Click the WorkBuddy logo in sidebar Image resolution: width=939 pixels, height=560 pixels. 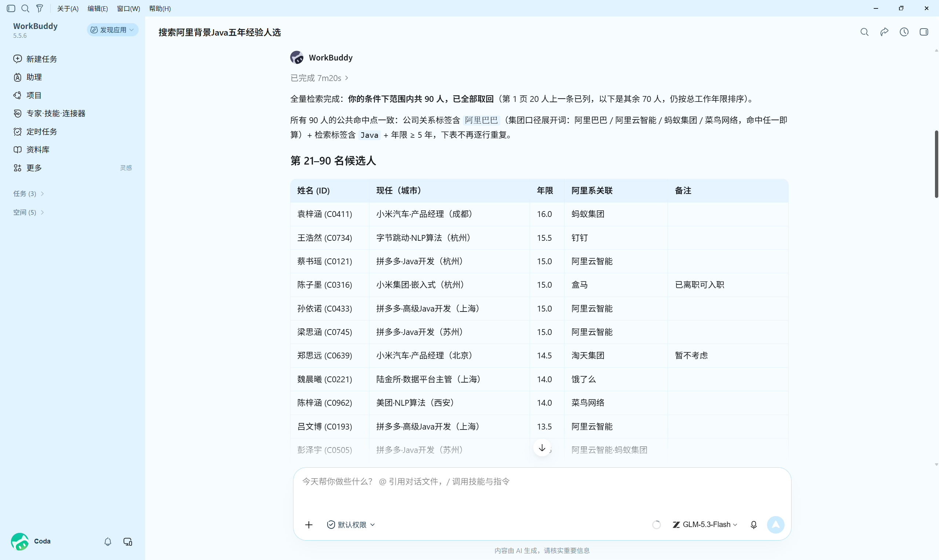pyautogui.click(x=35, y=26)
